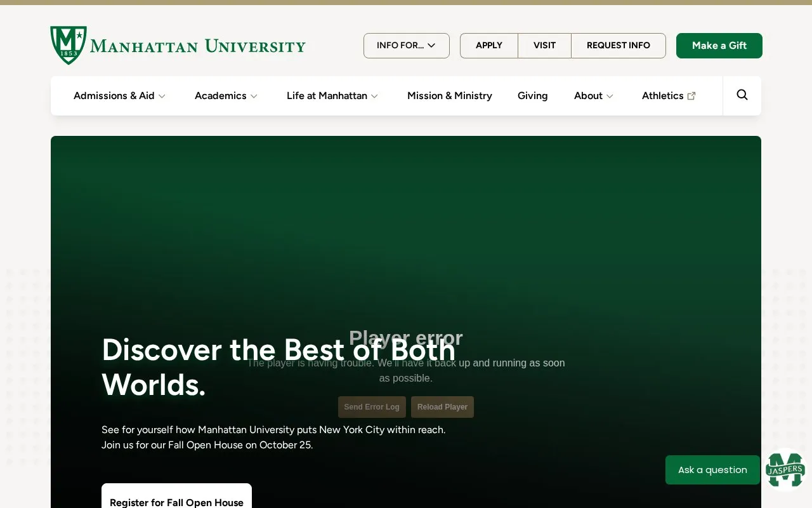
Task: Expand the About menu chevron
Action: 610,96
